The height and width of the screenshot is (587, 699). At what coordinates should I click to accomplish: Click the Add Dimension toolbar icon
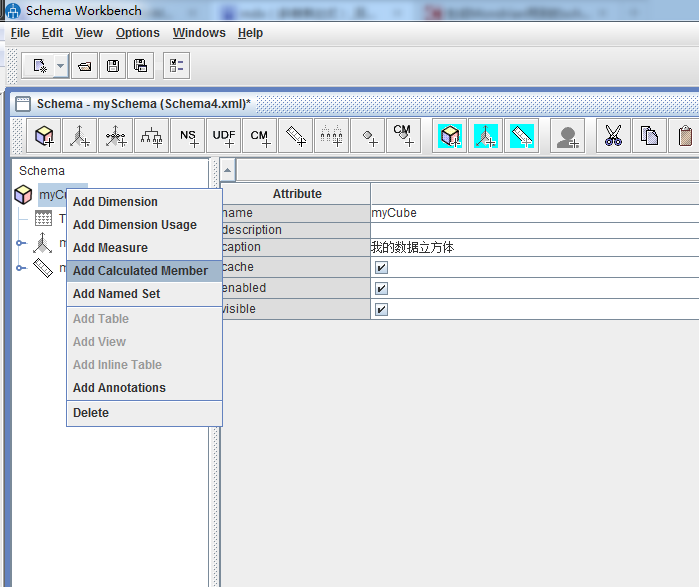(80, 136)
